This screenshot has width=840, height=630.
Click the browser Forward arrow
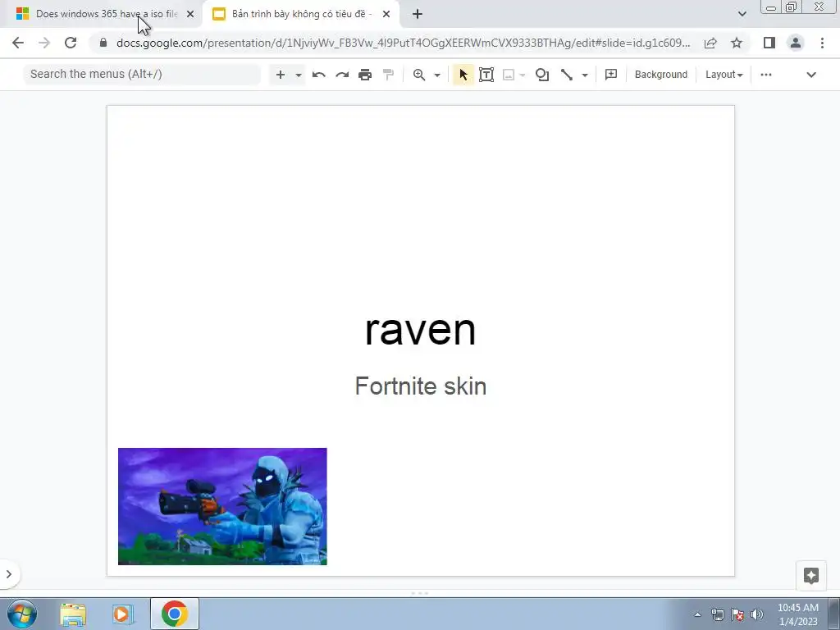tap(44, 43)
